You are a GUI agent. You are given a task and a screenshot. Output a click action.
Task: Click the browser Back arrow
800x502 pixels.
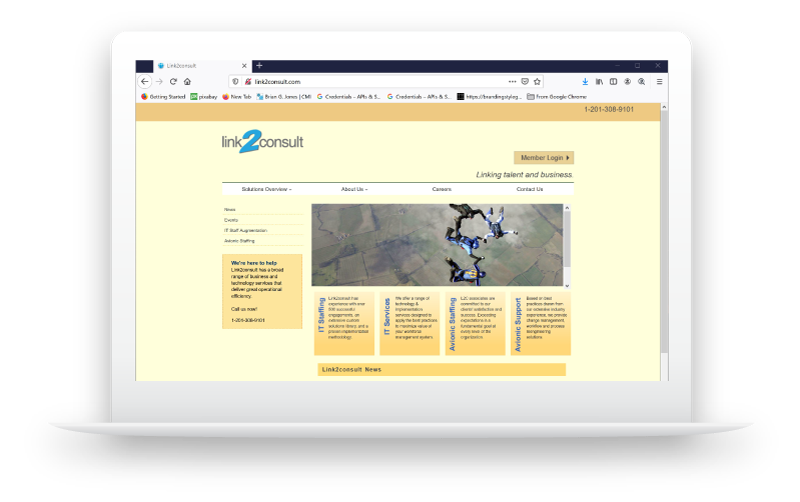(145, 81)
